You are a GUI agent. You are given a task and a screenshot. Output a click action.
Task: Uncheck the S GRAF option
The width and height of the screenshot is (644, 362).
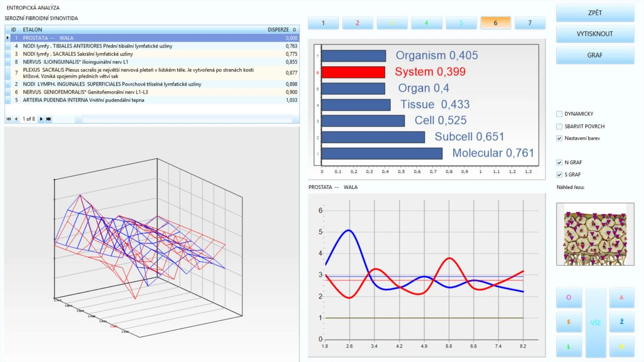[x=559, y=175]
